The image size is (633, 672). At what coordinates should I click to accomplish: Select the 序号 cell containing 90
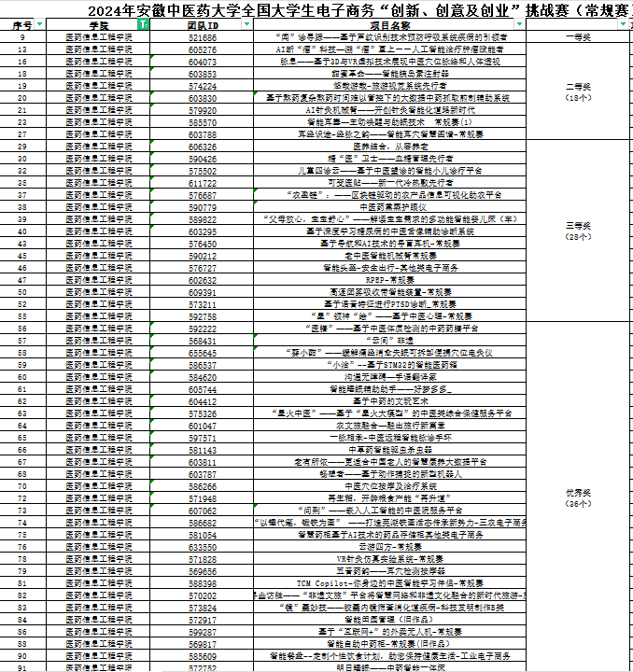pyautogui.click(x=22, y=656)
